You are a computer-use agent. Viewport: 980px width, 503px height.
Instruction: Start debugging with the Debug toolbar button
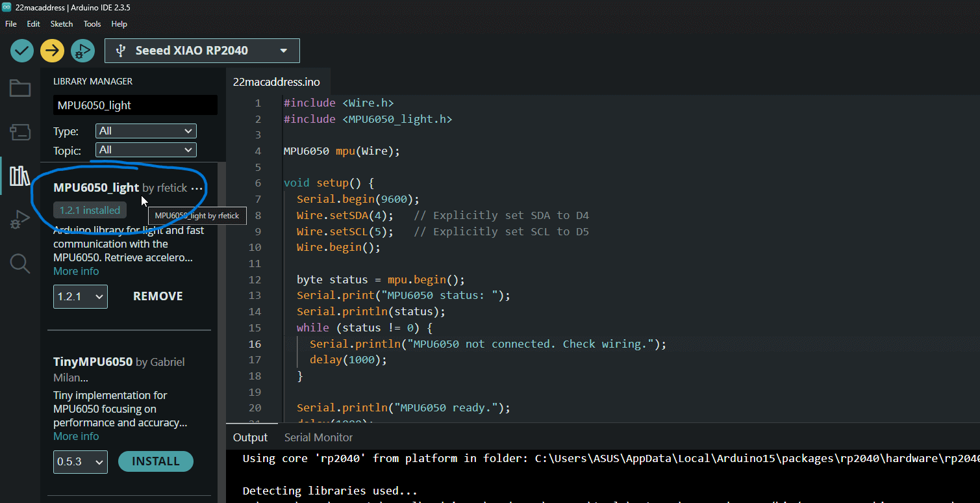pyautogui.click(x=82, y=51)
